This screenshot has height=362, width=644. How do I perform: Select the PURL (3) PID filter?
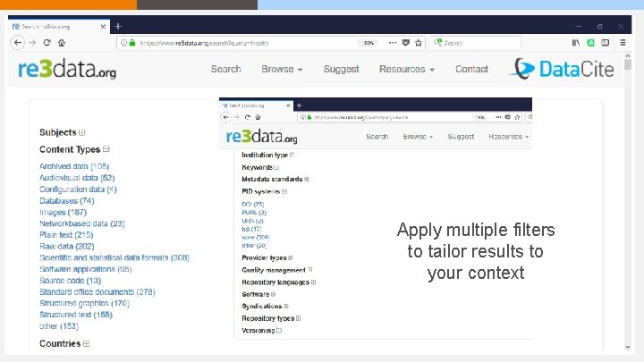[254, 213]
